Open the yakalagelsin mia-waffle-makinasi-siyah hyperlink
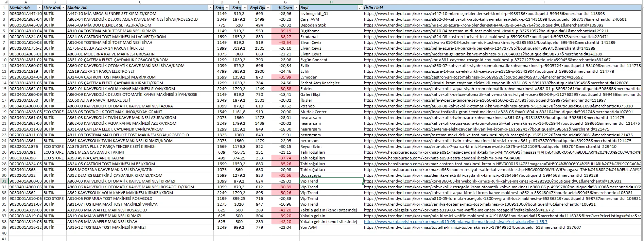Image resolution: width=644 pixels, height=241 pixels. point(456,222)
